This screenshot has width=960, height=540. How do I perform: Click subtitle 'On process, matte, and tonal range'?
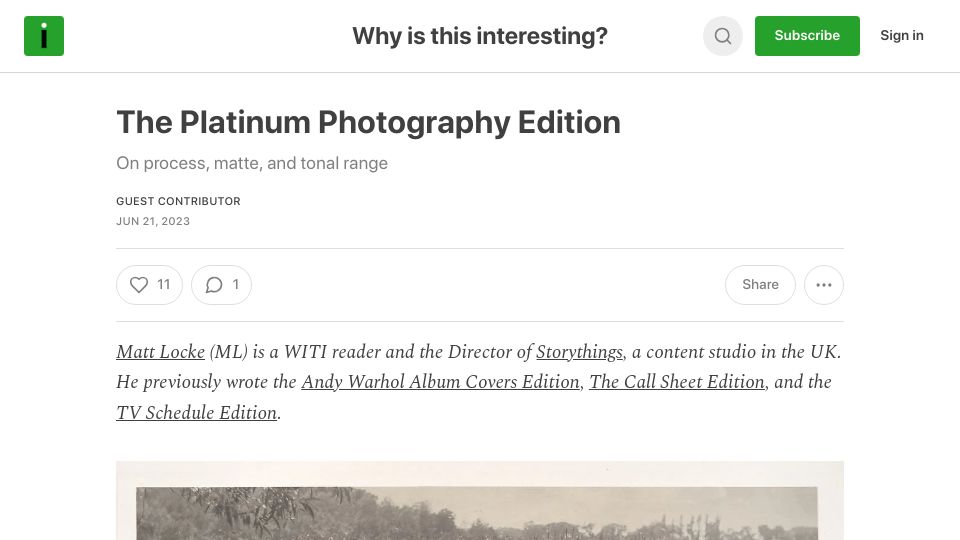252,163
